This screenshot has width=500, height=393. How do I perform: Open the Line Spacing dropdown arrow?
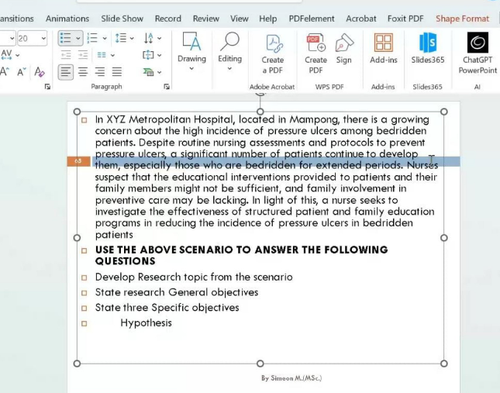click(x=132, y=38)
